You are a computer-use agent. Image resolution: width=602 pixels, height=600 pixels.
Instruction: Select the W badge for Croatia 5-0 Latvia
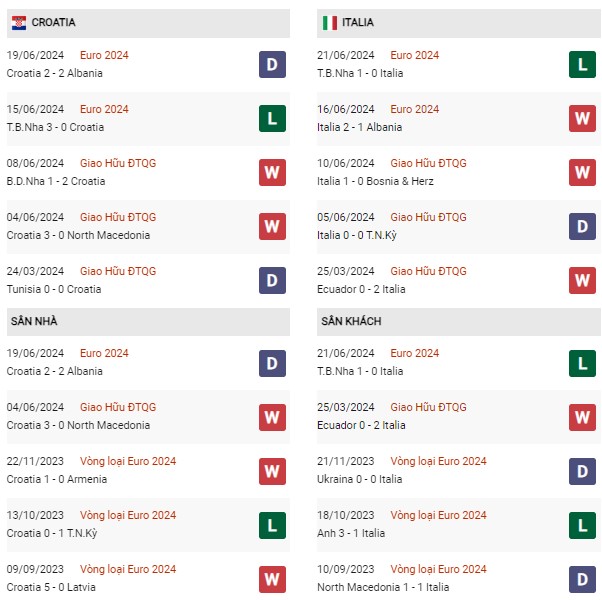coord(272,579)
